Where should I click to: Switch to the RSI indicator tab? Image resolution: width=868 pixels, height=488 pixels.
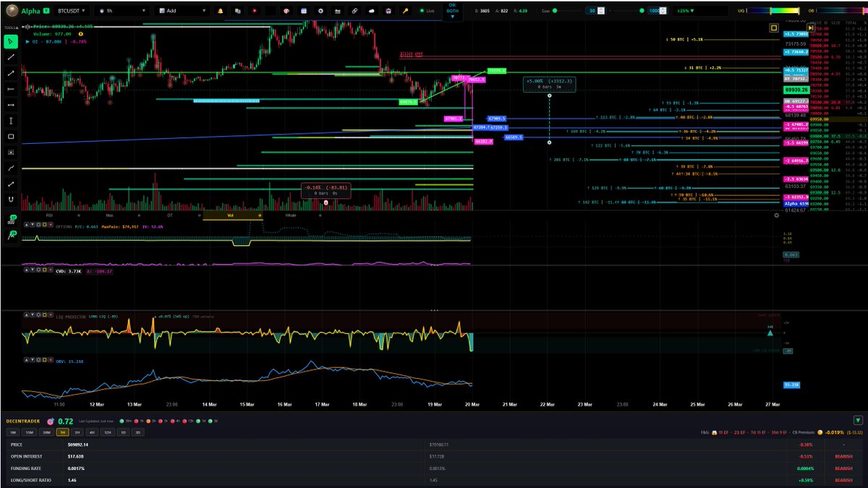pos(49,215)
